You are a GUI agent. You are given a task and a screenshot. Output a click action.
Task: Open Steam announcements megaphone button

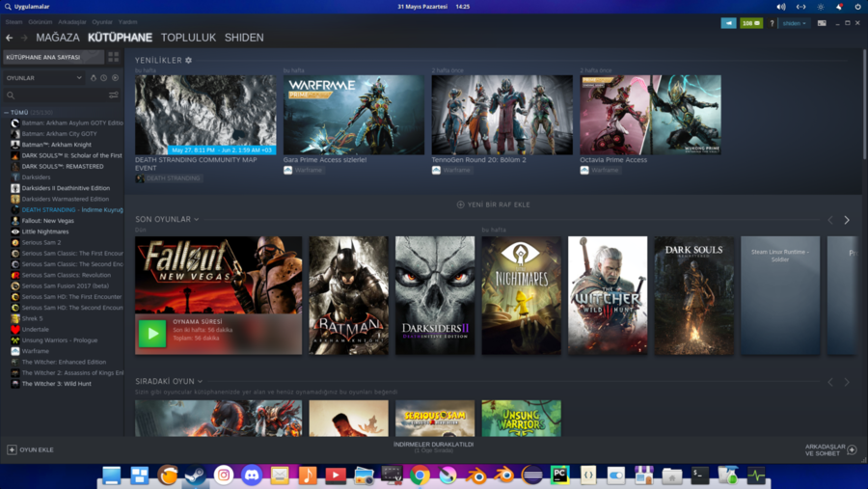click(728, 23)
